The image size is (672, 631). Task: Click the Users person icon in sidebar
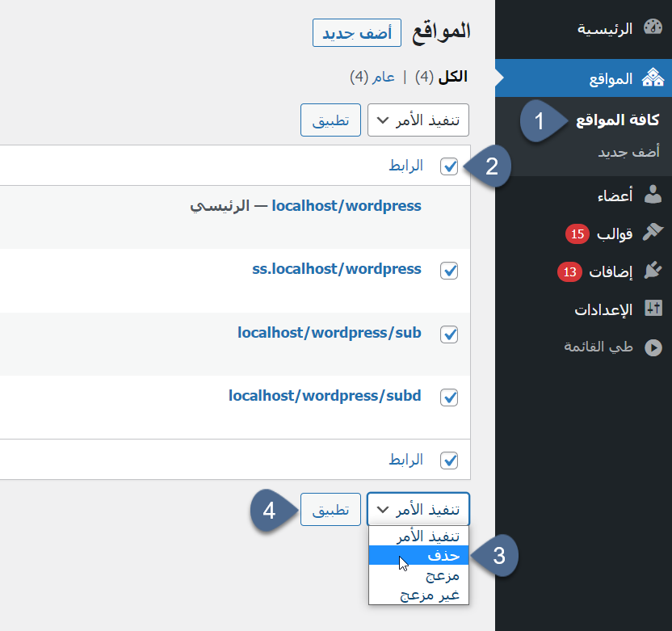[652, 194]
